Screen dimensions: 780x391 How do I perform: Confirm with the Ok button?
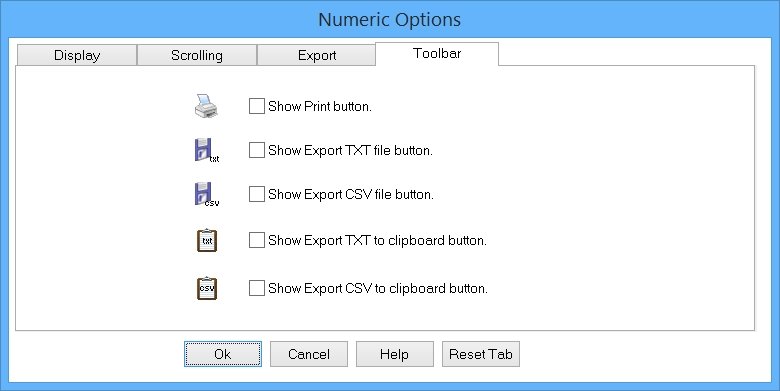[x=223, y=354]
